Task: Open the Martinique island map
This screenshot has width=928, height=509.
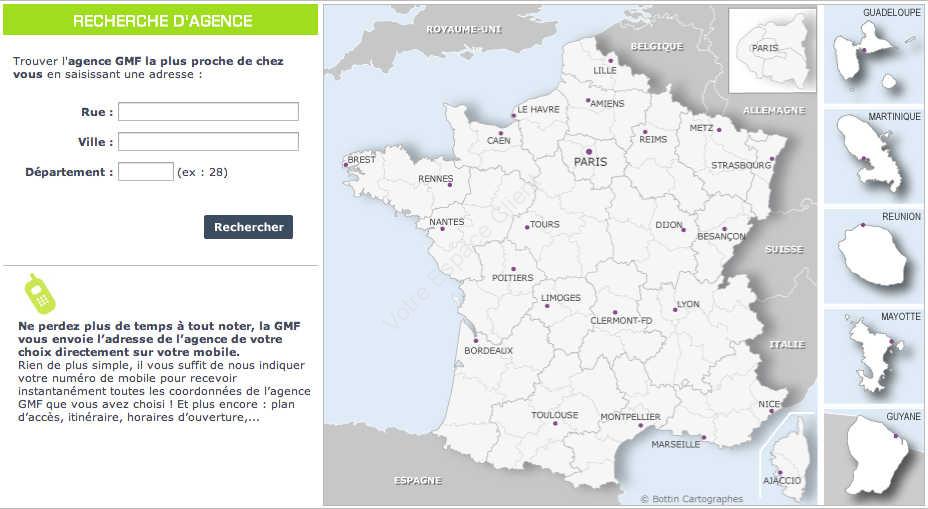Action: coord(874,156)
